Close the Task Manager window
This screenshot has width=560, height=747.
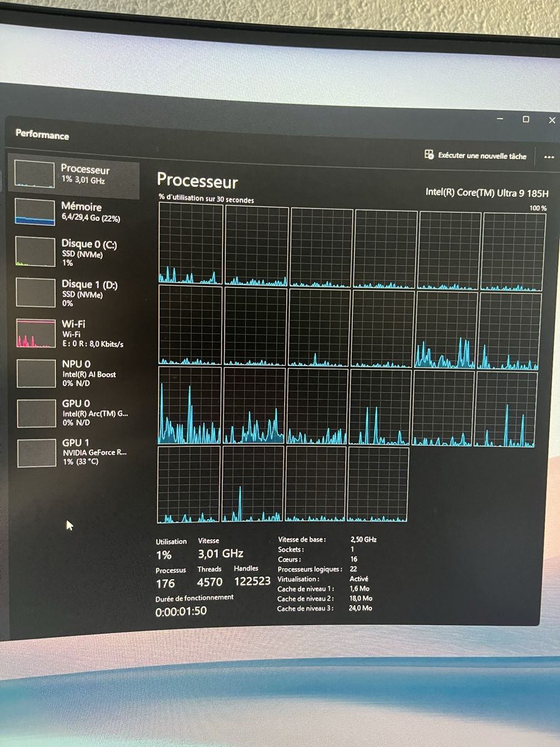click(552, 120)
